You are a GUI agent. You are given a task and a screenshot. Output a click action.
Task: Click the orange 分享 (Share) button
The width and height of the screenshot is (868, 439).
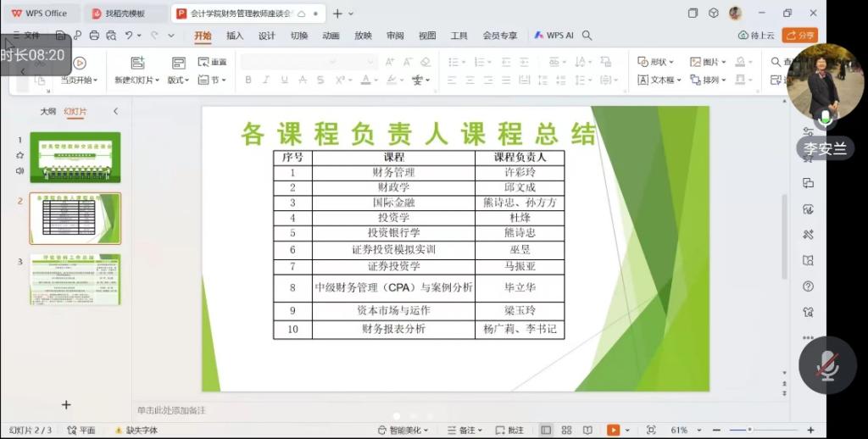click(x=799, y=36)
